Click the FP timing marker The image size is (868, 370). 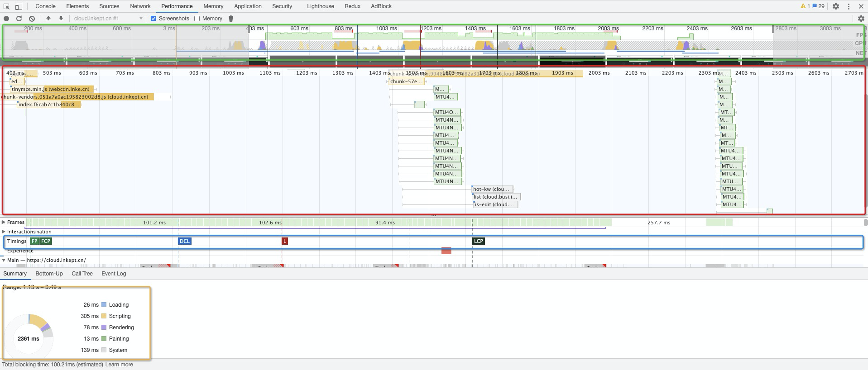pos(34,241)
